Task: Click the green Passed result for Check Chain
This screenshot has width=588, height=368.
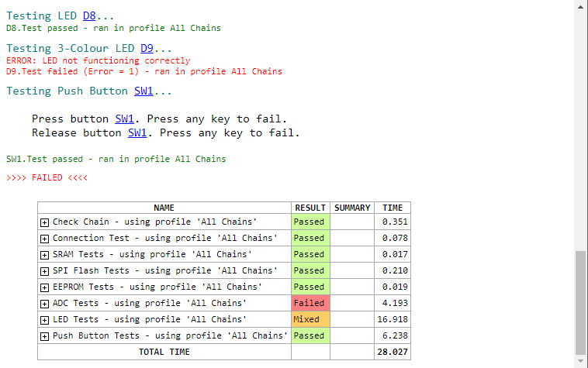Action: 310,222
